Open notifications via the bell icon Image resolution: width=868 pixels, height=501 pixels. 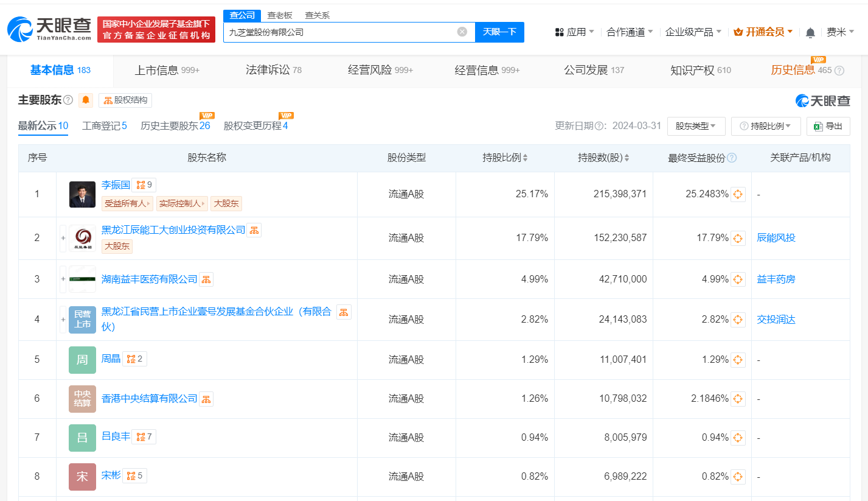coord(810,32)
